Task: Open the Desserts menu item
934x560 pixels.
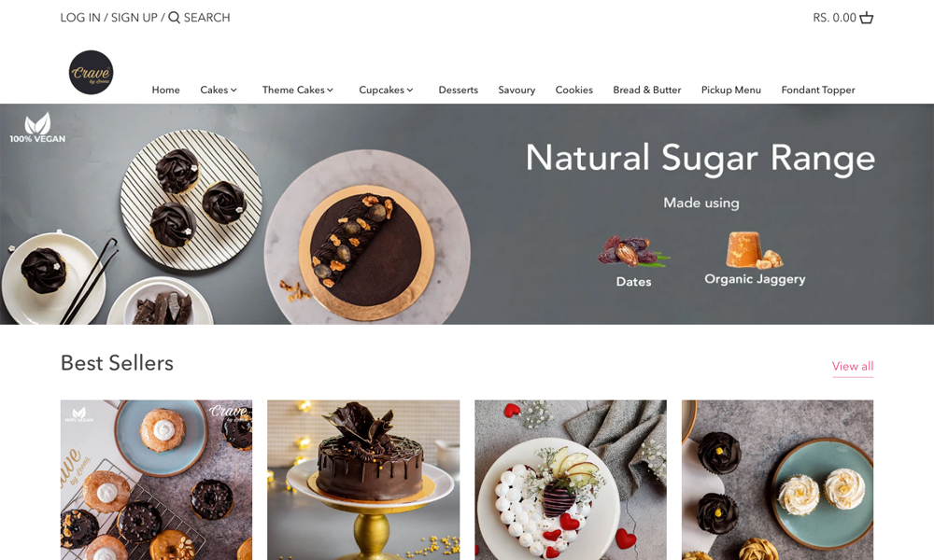Action: (x=458, y=90)
